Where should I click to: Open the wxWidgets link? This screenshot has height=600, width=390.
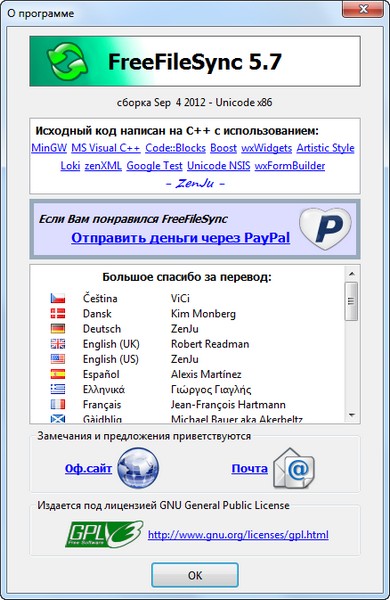[x=266, y=148]
